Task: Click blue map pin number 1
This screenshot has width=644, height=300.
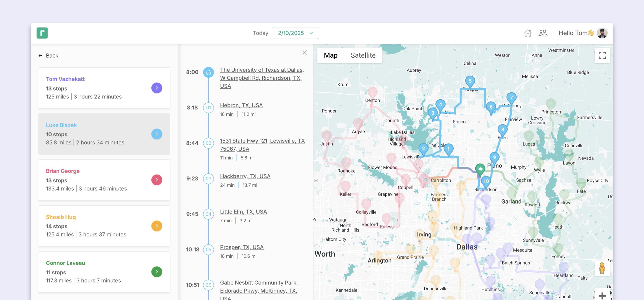Action: (x=448, y=149)
